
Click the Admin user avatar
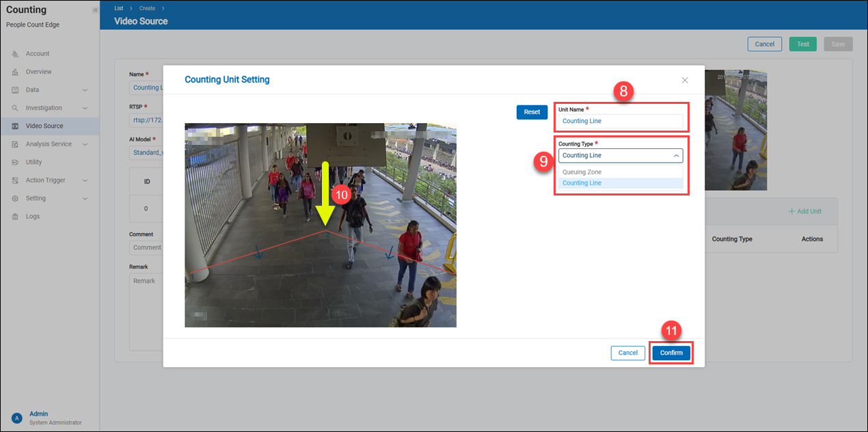point(16,418)
